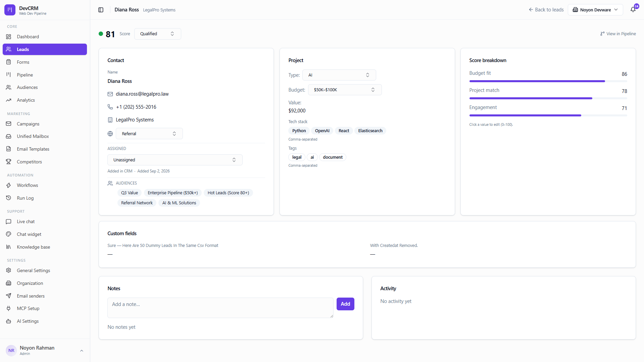Click the NR user avatar
644x362 pixels.
[11, 350]
